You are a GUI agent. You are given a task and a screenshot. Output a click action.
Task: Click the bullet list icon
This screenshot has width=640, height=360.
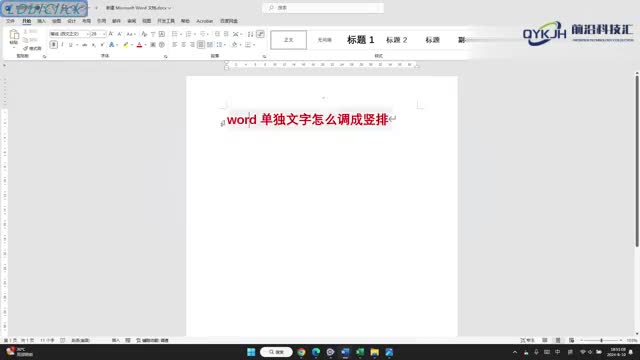[174, 34]
